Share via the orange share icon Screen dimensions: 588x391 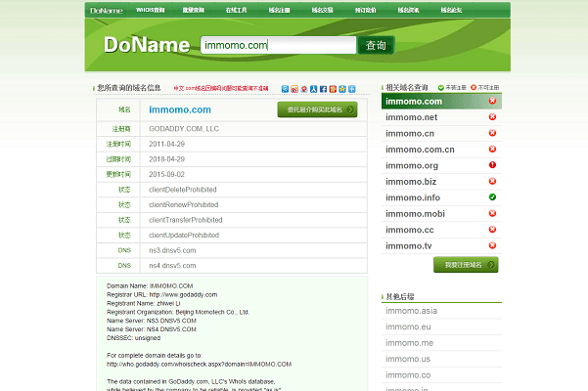(x=333, y=89)
